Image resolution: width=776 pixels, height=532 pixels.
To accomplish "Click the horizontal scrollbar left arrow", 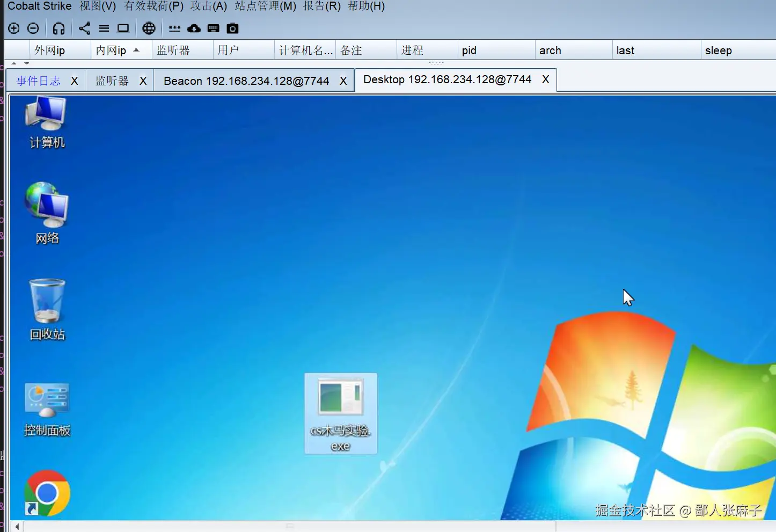I will click(17, 527).
